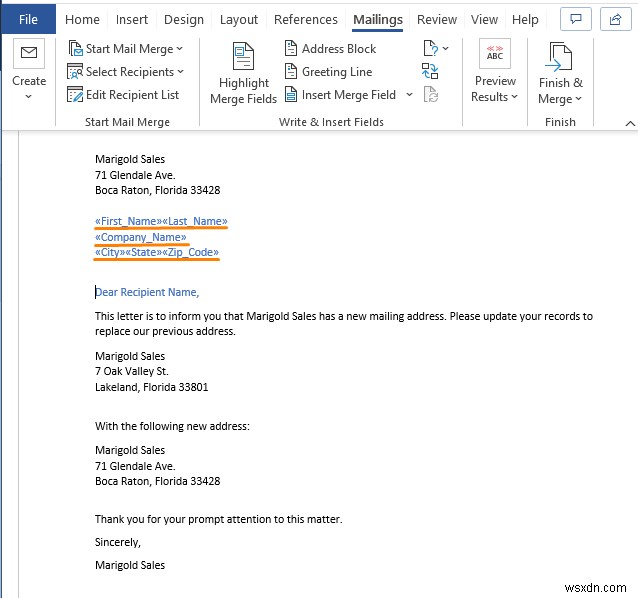638x598 pixels.
Task: Click the «Zip_Code» merge field
Action: coord(190,252)
